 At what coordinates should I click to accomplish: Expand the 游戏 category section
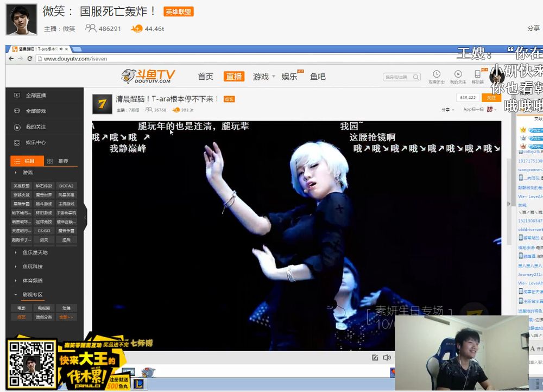click(28, 173)
